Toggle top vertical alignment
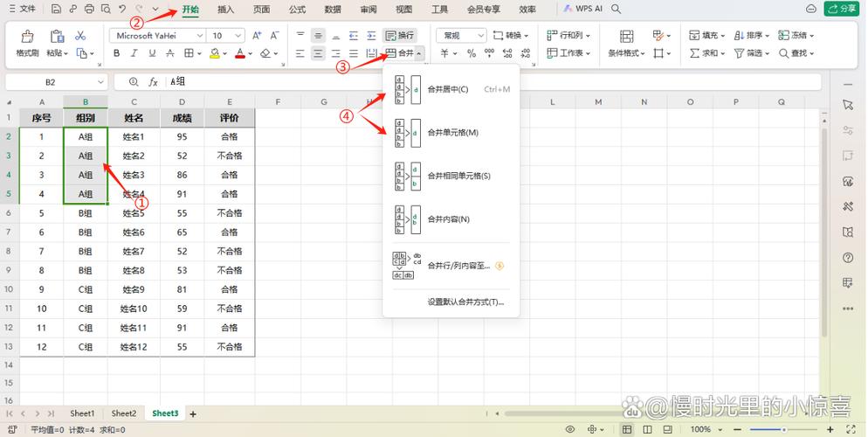Screen dimensions: 868x437 [x=300, y=36]
